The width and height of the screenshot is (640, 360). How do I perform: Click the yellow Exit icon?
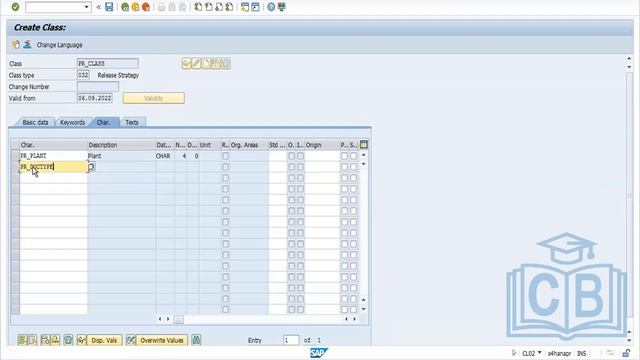point(135,7)
